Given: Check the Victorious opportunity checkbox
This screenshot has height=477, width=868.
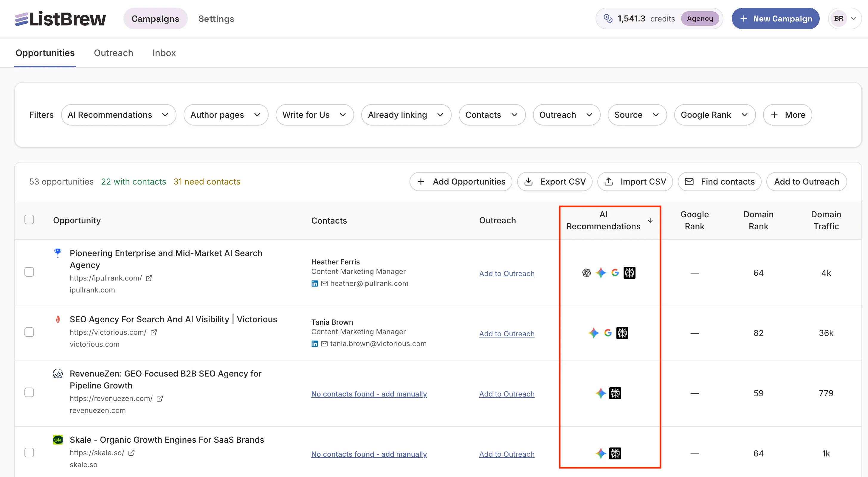Looking at the screenshot, I should pos(29,332).
